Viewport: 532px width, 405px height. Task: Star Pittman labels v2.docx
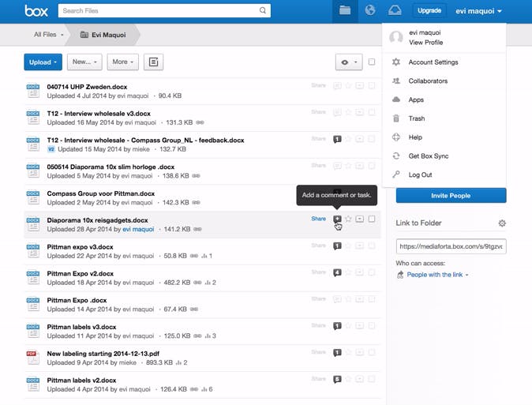coord(348,379)
